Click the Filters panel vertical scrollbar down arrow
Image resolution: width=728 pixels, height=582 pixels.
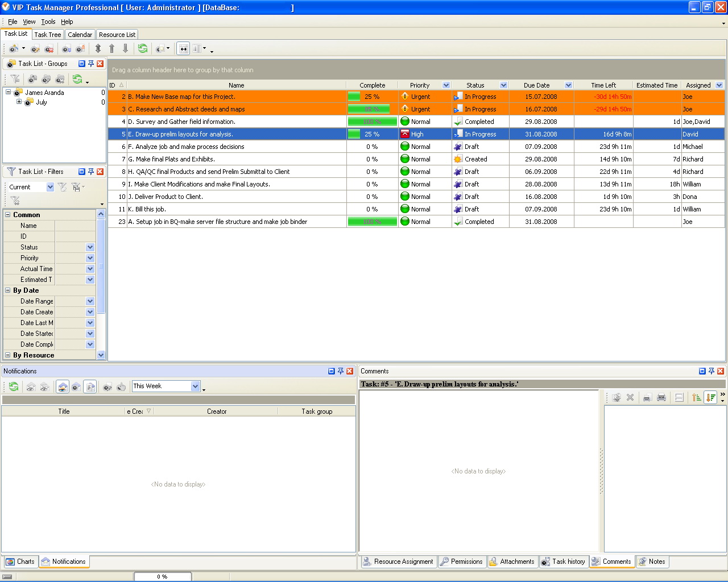click(101, 355)
